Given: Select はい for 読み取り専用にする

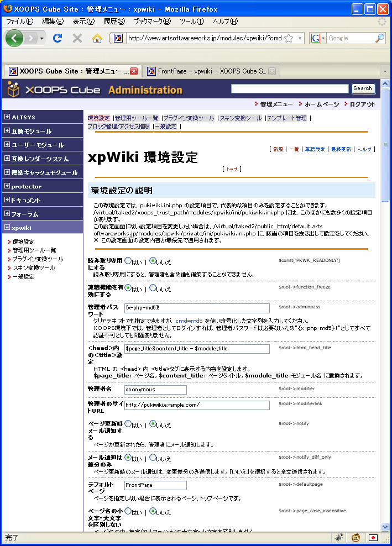Looking at the screenshot, I should (128, 260).
